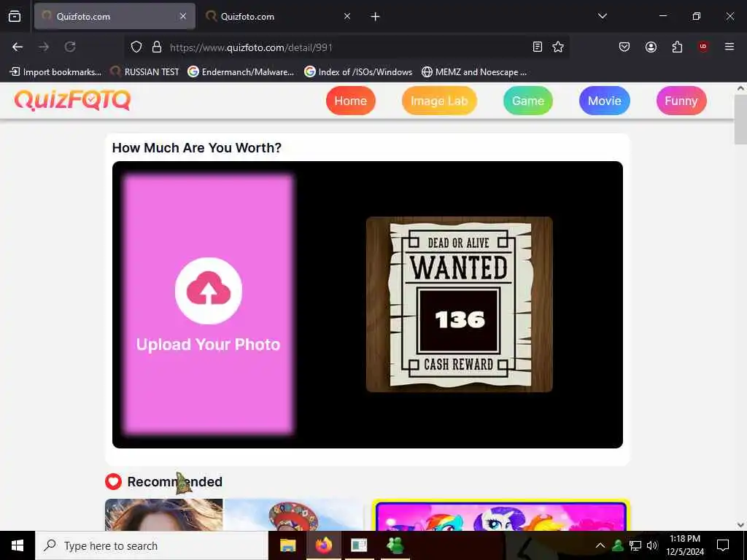Viewport: 747px width, 560px height.
Task: Click the scrollbar up arrow
Action: pos(740,88)
